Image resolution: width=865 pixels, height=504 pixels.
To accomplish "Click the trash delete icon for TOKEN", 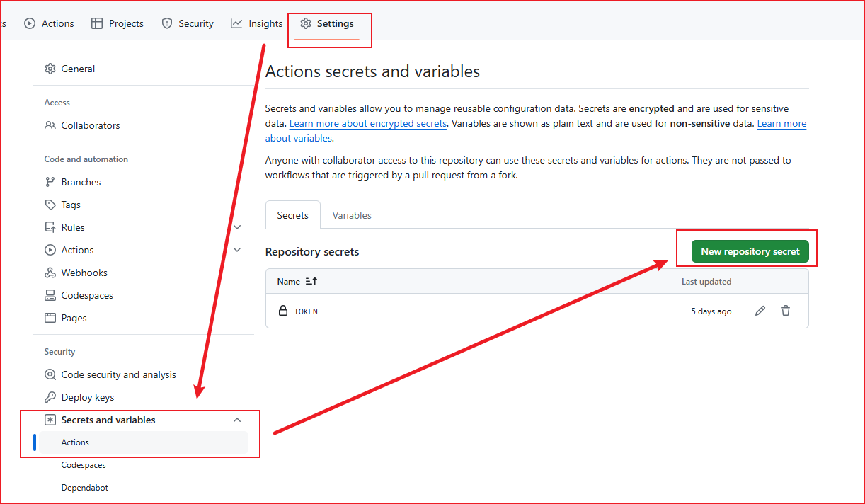I will (x=786, y=311).
